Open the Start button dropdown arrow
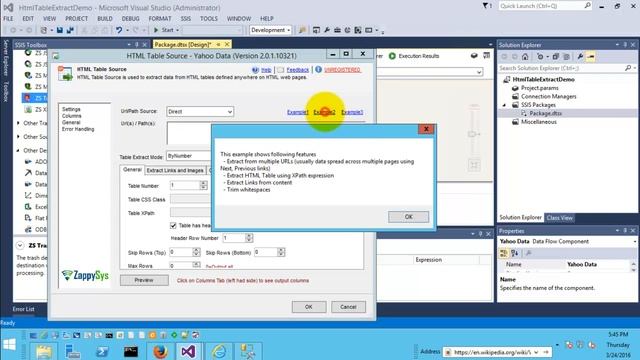 click(177, 30)
